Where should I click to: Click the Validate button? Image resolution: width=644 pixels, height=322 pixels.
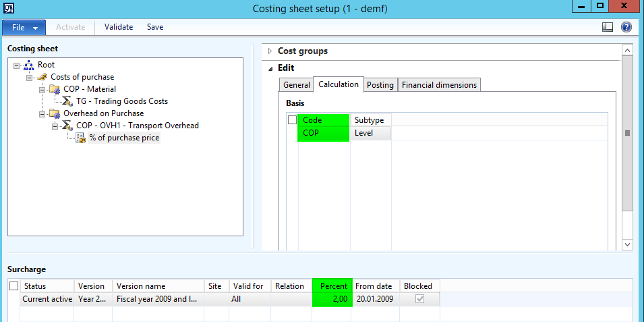(x=119, y=27)
